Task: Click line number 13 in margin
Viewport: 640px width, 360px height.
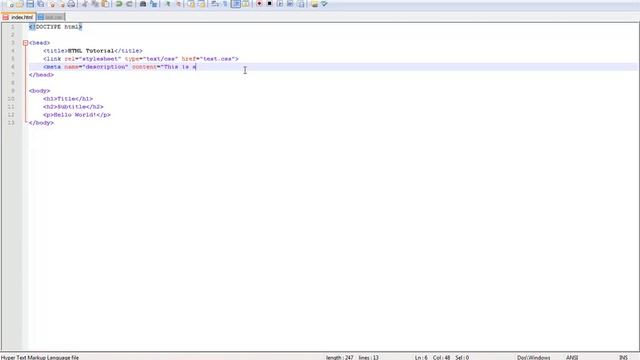Action: (11, 123)
